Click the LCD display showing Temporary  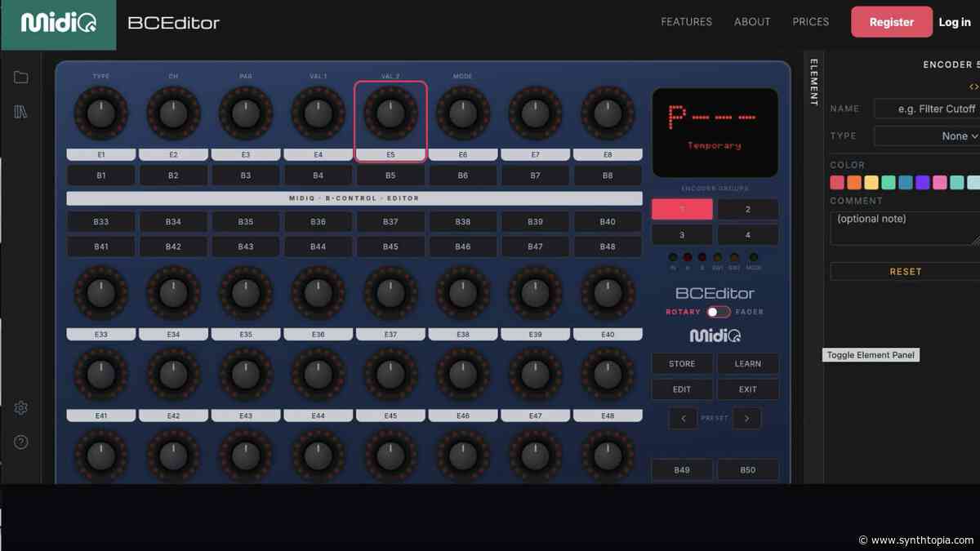click(x=715, y=133)
